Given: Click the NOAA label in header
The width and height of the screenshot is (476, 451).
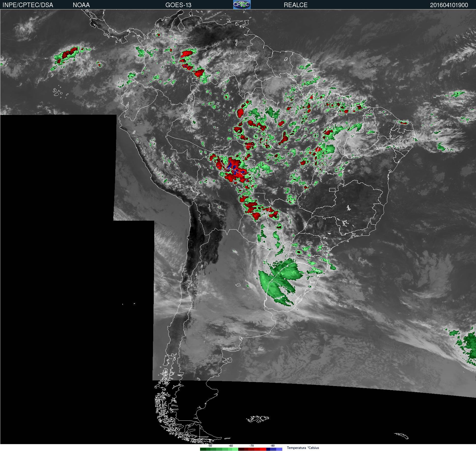Looking at the screenshot, I should point(81,5).
